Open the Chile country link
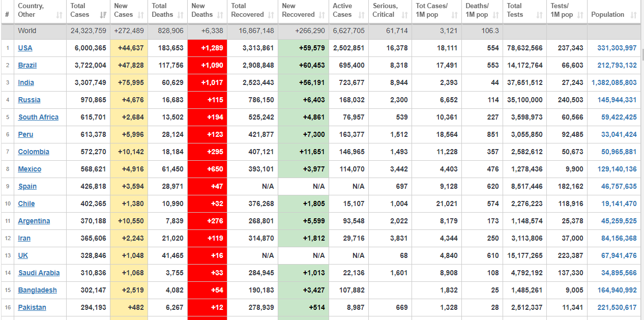 pyautogui.click(x=26, y=203)
